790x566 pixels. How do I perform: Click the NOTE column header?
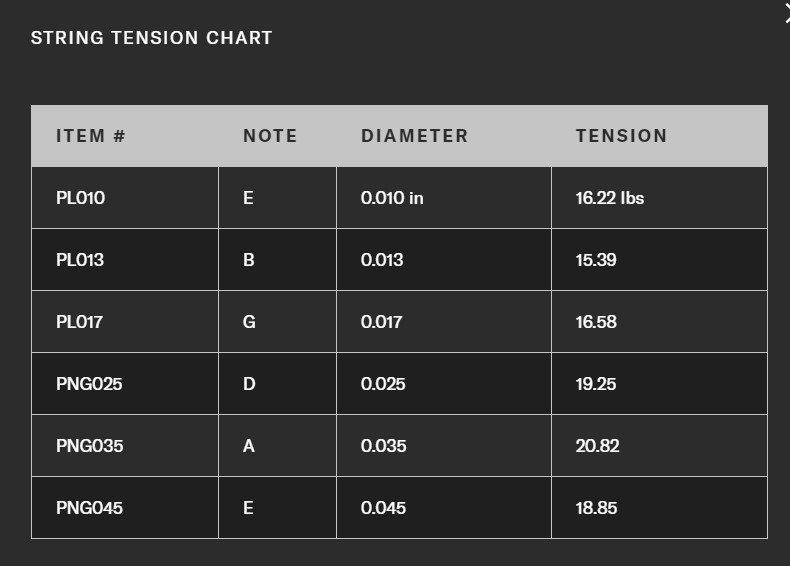tap(270, 136)
